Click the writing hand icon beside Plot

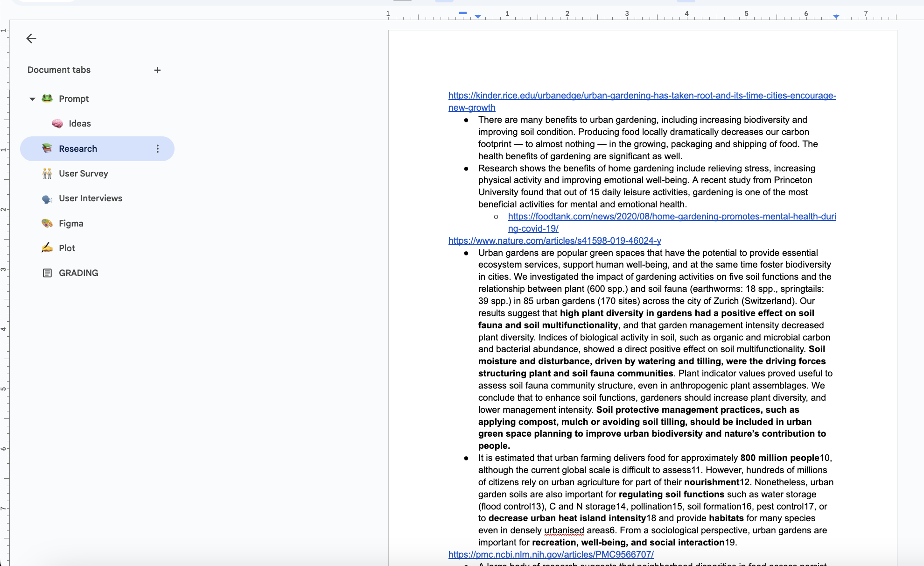47,248
